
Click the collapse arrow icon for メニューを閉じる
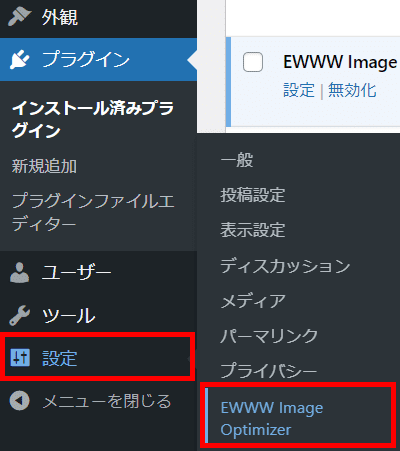coord(20,400)
